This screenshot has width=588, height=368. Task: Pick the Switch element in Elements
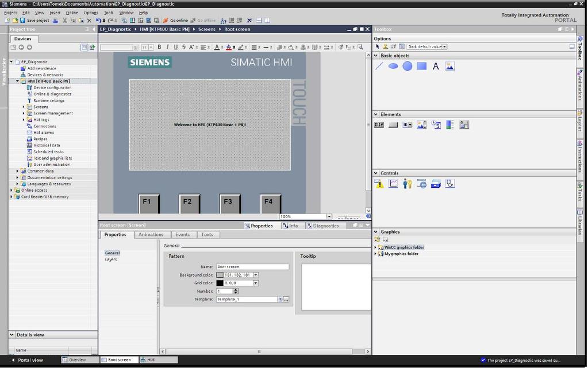coord(464,125)
